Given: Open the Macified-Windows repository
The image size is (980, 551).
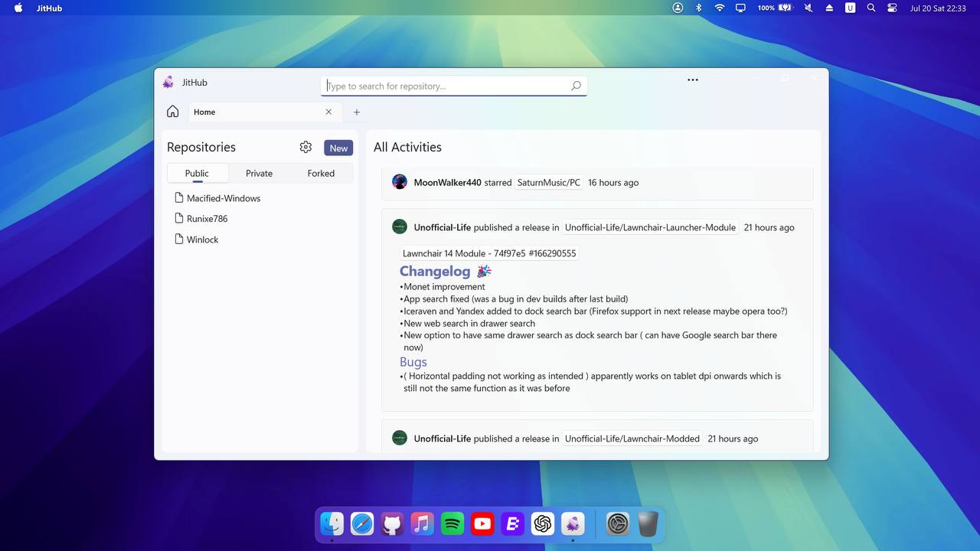Looking at the screenshot, I should pyautogui.click(x=224, y=198).
